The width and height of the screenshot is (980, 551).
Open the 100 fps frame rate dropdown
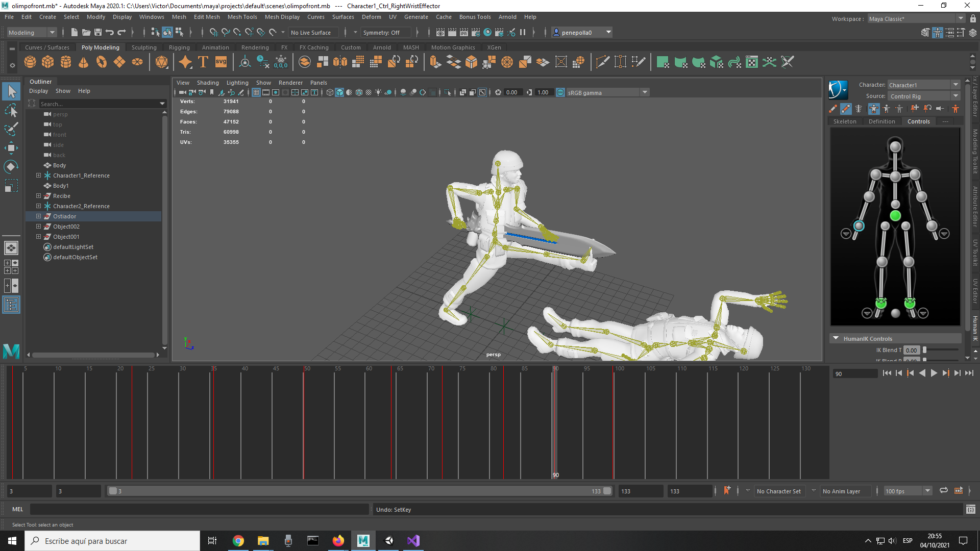(x=908, y=491)
